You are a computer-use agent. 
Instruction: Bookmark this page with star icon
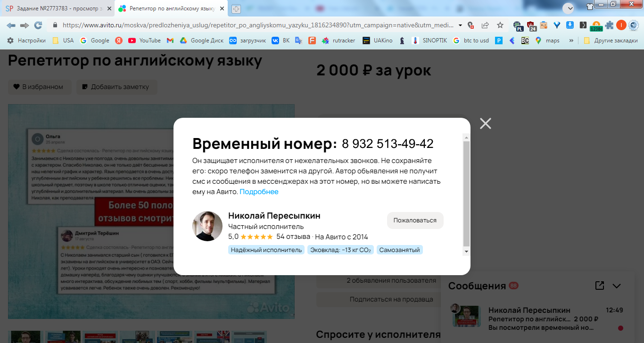[500, 25]
